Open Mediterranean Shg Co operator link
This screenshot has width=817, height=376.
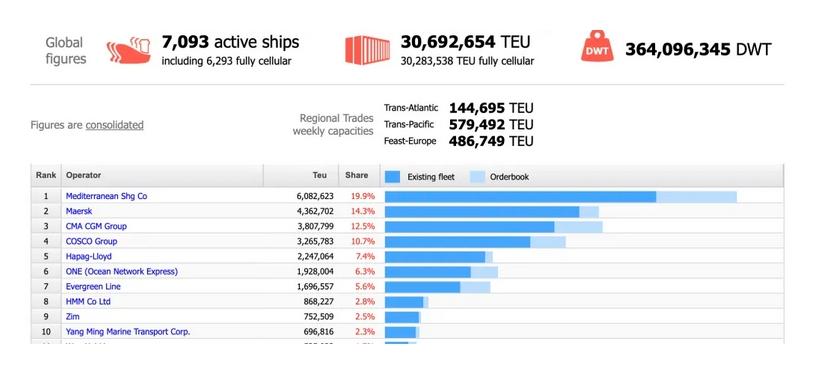106,196
